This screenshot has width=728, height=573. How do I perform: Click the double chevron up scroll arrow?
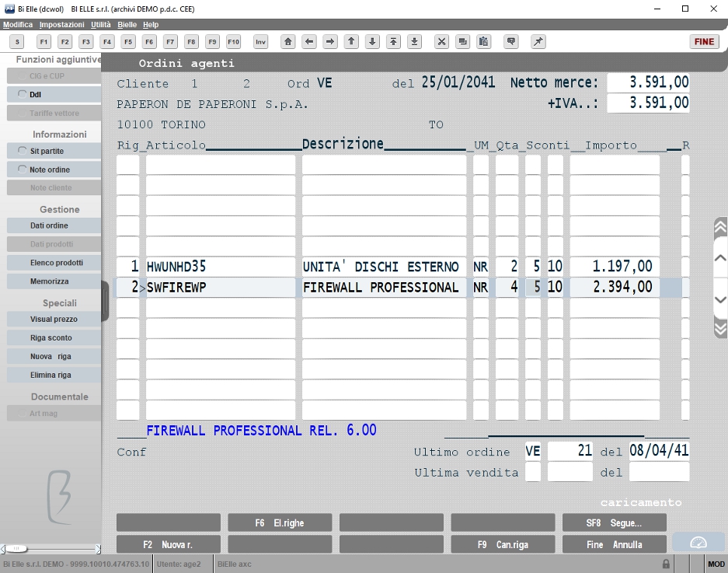[720, 227]
